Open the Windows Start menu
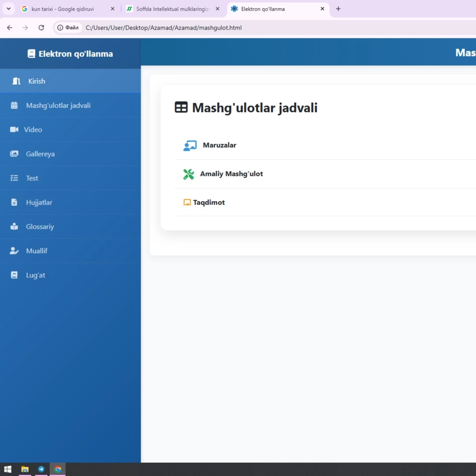The width and height of the screenshot is (476, 476). click(7, 469)
